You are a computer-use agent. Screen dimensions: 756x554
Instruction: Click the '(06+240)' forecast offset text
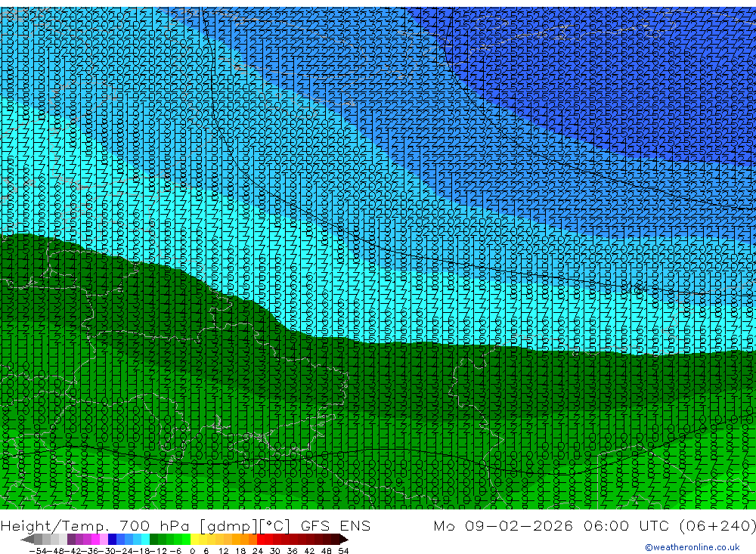click(x=717, y=525)
